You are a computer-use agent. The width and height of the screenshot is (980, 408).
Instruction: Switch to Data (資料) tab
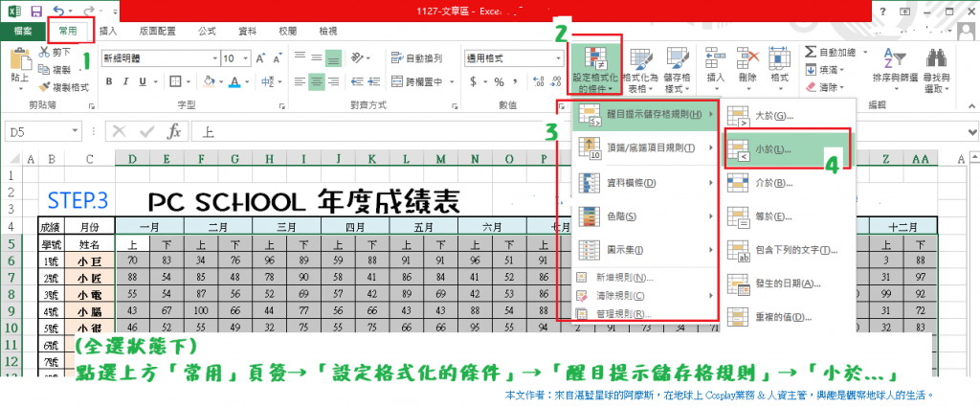[247, 31]
